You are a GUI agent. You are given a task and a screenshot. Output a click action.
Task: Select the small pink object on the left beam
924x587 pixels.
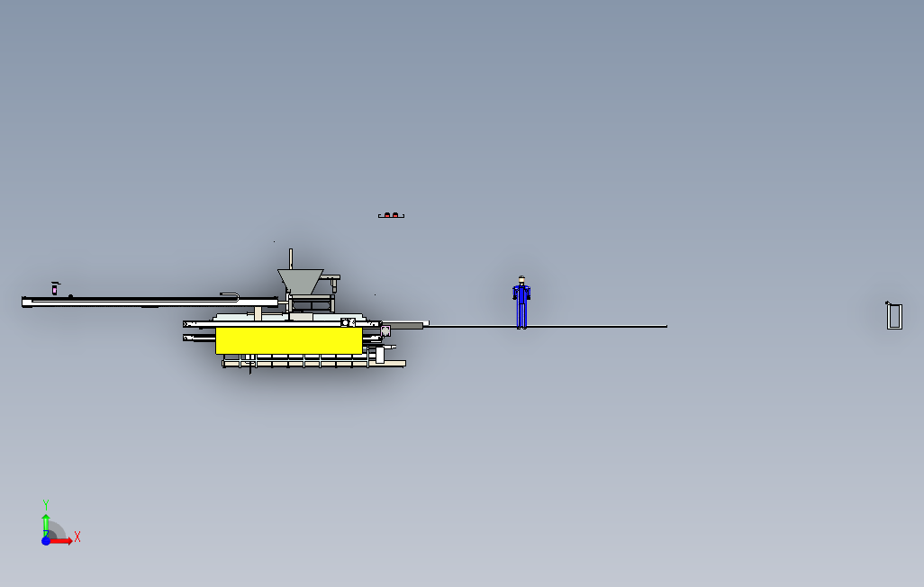[55, 289]
